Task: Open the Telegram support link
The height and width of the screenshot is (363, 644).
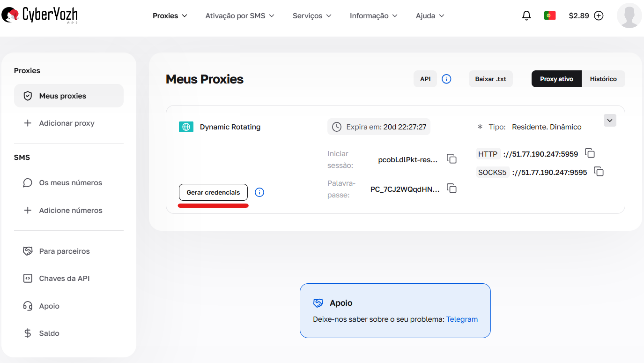Action: point(462,319)
